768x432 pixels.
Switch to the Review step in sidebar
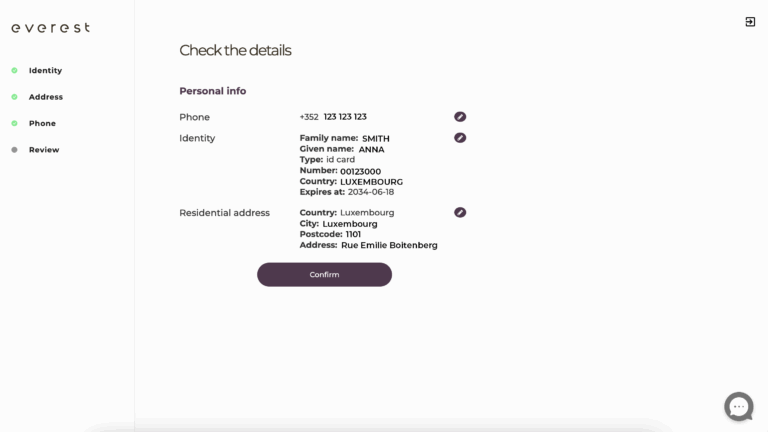coord(44,150)
